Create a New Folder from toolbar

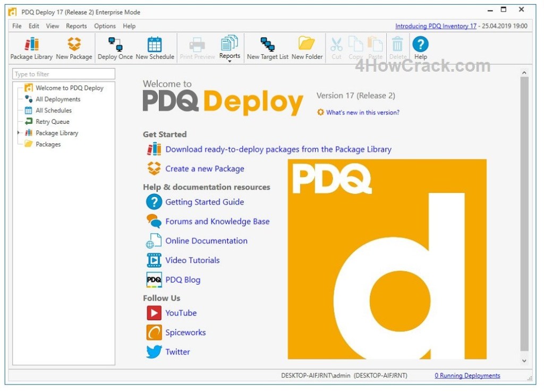pyautogui.click(x=307, y=48)
